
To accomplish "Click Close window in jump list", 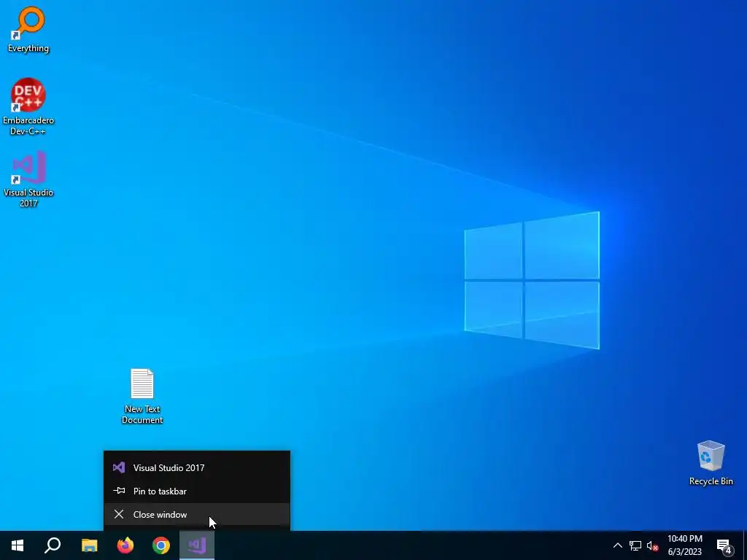I will [x=197, y=514].
